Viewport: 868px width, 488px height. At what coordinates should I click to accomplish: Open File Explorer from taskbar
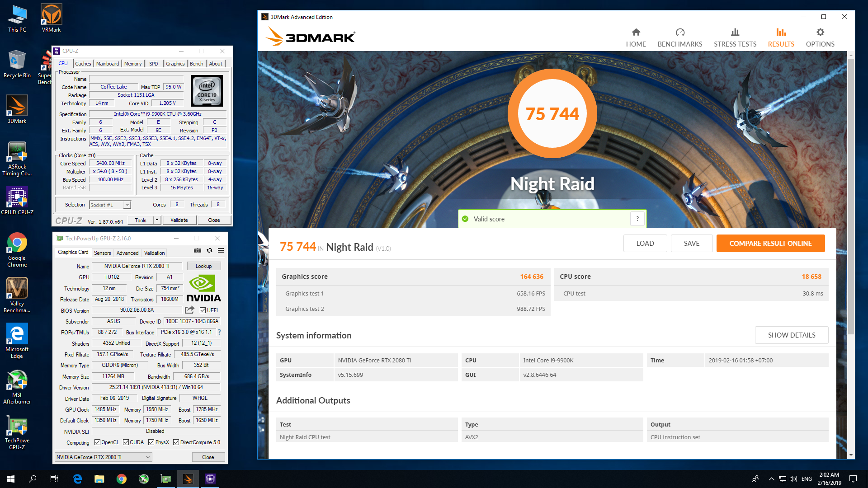(x=99, y=479)
